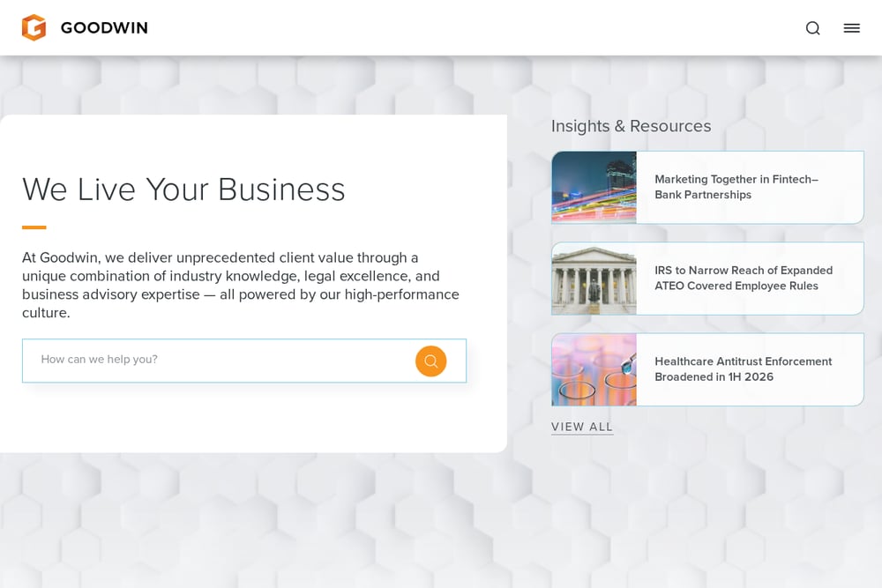Click the GOODWIN wordmark text
The image size is (882, 588).
[104, 27]
